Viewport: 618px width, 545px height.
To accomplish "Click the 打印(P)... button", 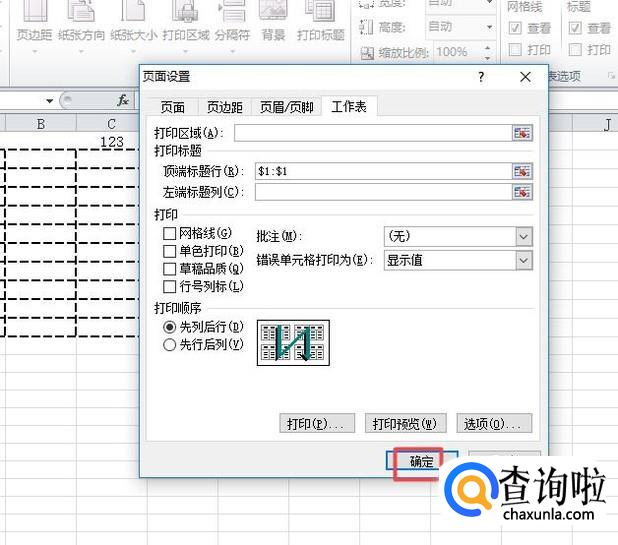I will click(x=317, y=424).
